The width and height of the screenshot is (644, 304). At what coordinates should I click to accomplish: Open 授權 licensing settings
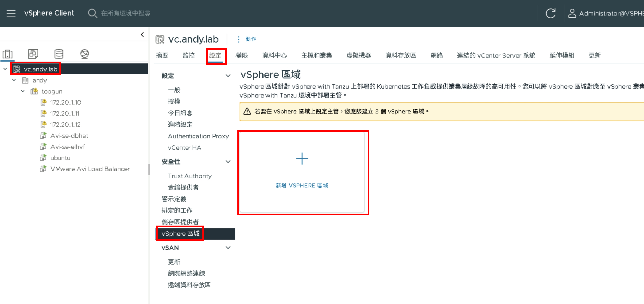[174, 101]
